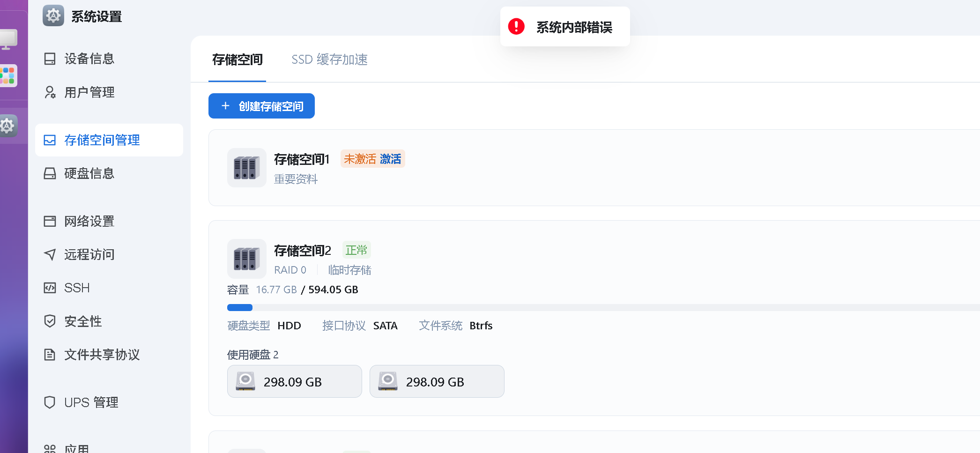
Task: Click the Storage Management (存储空间管理) tray icon
Action: click(x=50, y=140)
